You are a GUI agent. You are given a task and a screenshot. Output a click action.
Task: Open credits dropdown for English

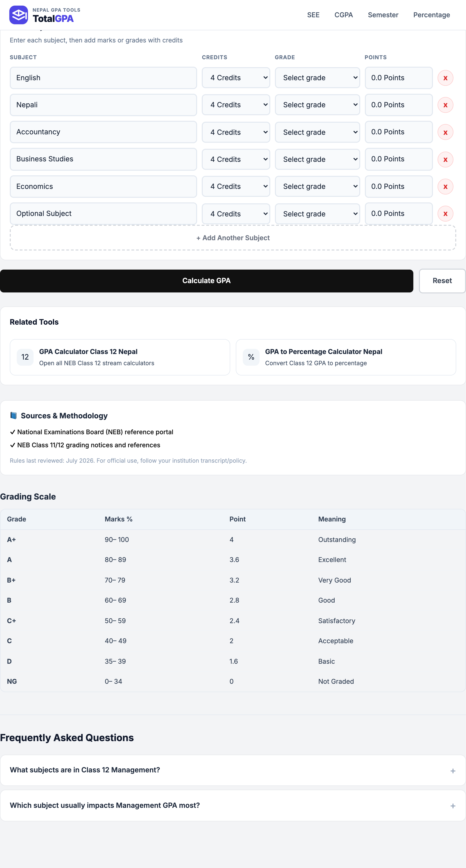(x=236, y=78)
